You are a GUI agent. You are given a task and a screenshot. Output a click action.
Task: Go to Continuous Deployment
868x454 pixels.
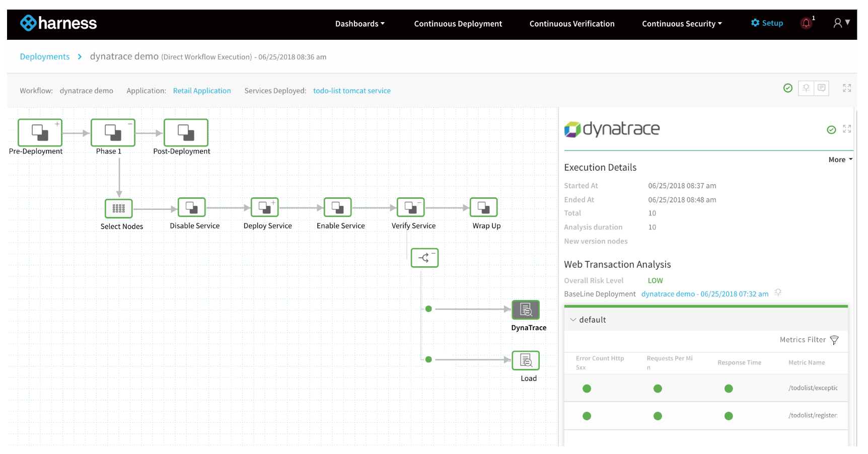click(458, 24)
